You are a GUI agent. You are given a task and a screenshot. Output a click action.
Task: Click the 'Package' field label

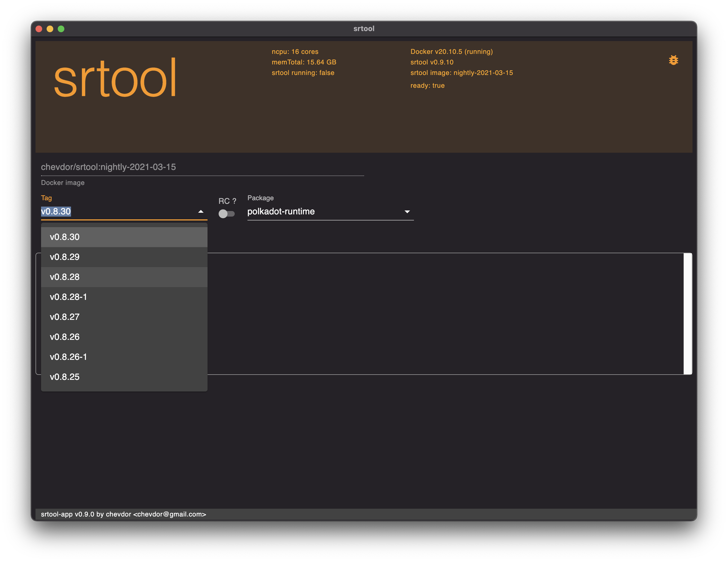pos(260,198)
